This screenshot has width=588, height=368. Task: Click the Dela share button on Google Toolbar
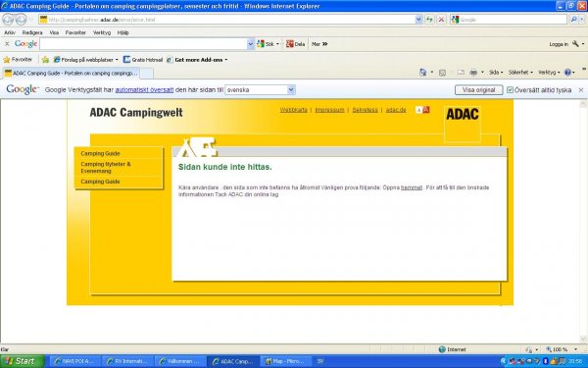coord(296,44)
